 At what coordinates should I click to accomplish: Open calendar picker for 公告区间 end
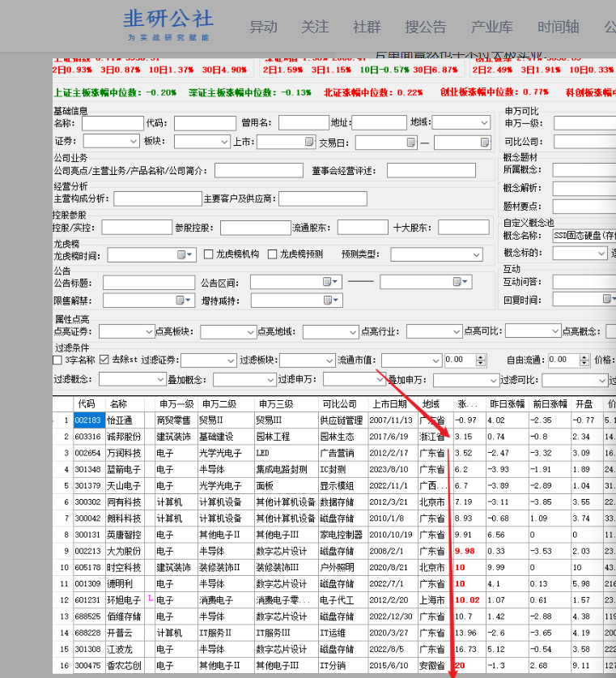[x=460, y=282]
